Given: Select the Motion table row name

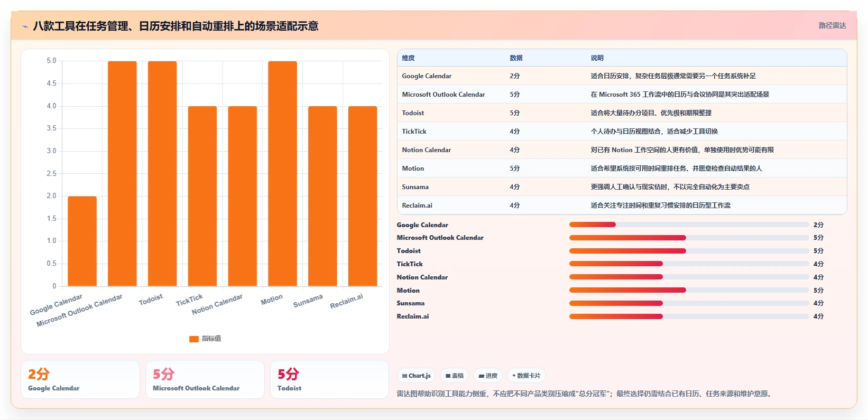Looking at the screenshot, I should tap(413, 169).
